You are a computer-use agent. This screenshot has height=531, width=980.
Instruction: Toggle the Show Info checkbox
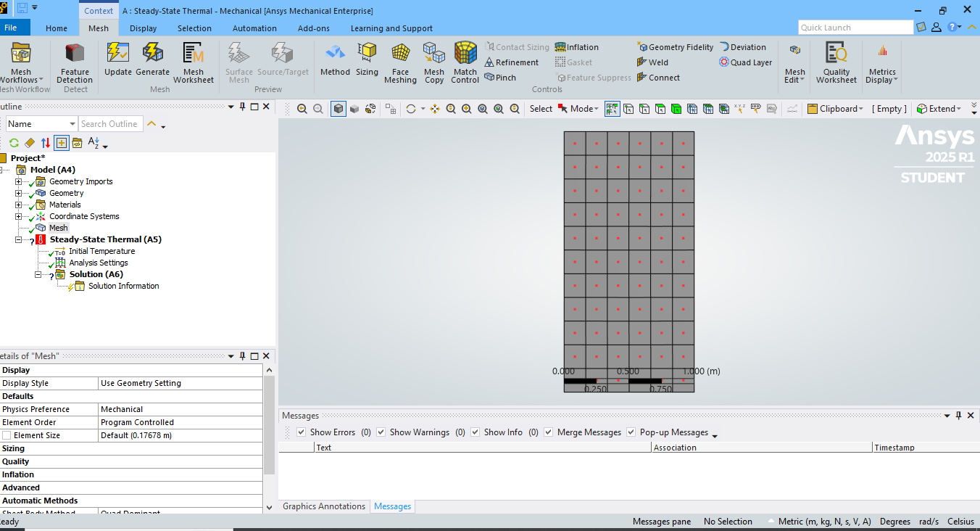[476, 432]
